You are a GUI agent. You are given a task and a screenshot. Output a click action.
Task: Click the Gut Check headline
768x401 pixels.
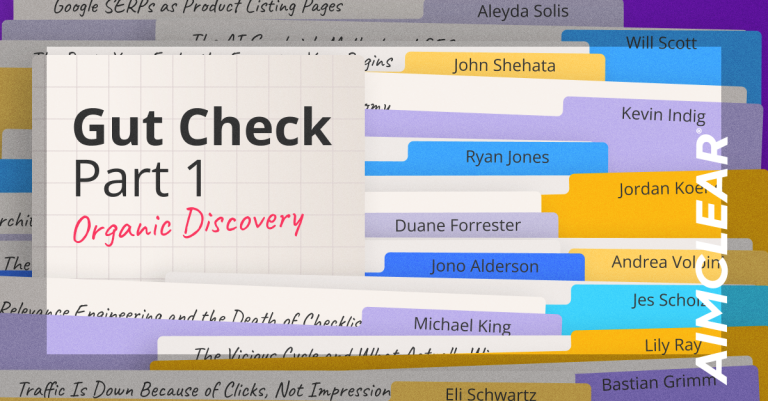pos(202,127)
